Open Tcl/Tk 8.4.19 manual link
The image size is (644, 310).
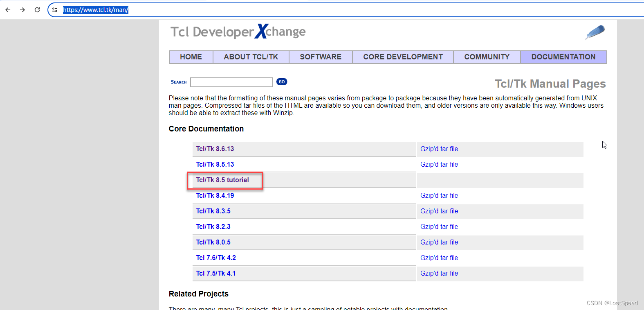tap(215, 196)
